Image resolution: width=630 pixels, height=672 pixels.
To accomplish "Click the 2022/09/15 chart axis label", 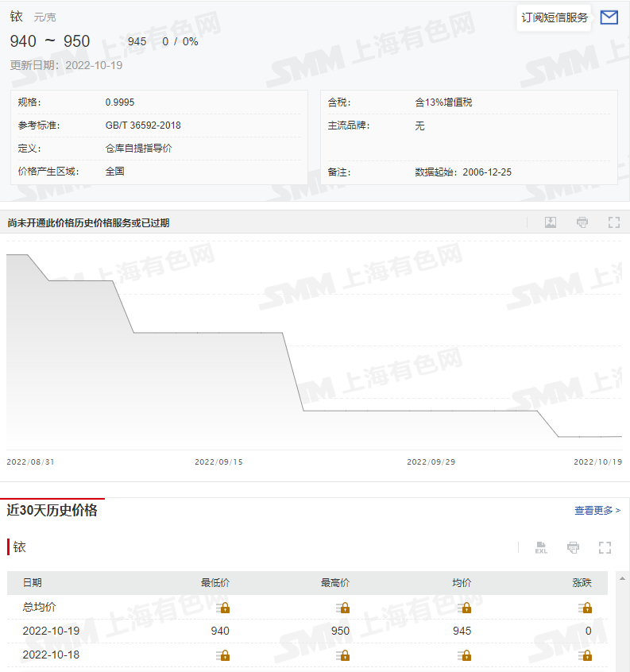I will [218, 462].
